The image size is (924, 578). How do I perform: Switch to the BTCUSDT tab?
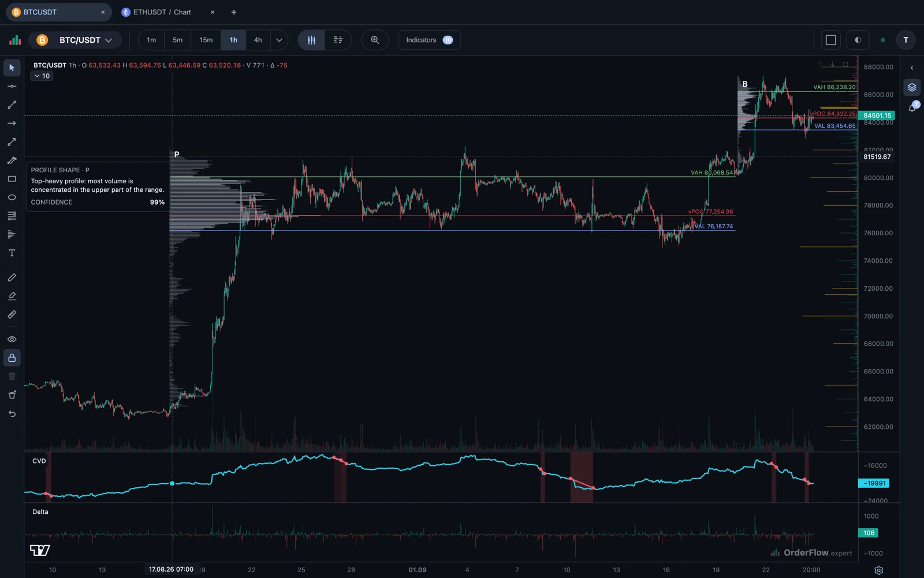58,12
